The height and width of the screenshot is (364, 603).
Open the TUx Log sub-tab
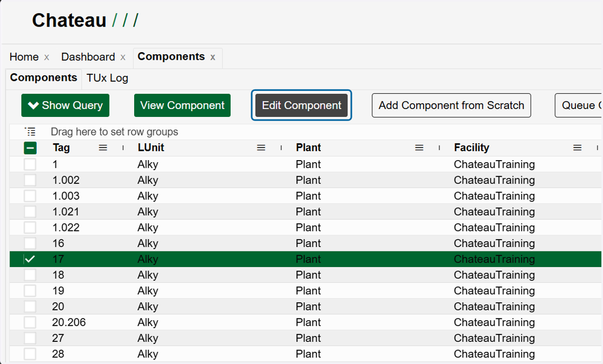tap(107, 78)
